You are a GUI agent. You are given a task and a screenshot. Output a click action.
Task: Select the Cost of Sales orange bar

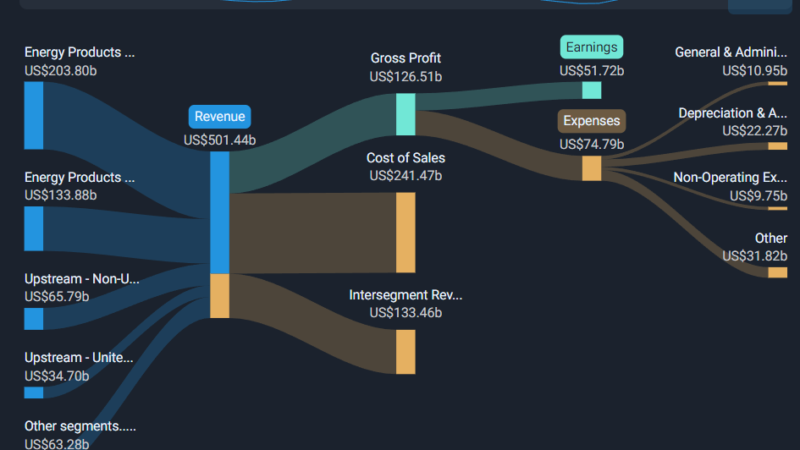pos(406,232)
